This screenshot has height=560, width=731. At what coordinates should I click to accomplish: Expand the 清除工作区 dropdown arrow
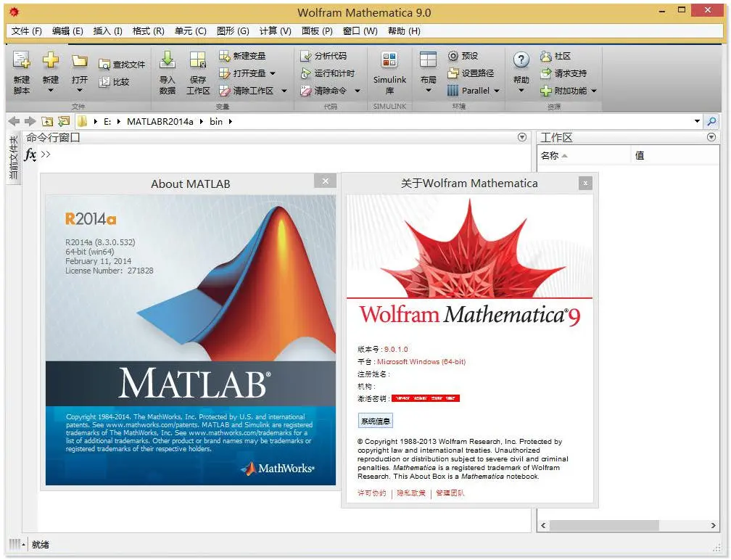pos(284,91)
